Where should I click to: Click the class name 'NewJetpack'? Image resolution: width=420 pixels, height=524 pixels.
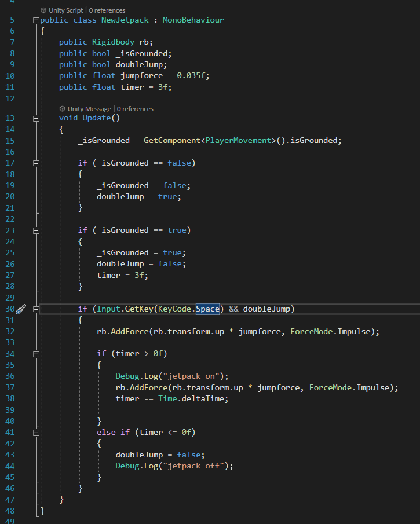click(x=125, y=20)
